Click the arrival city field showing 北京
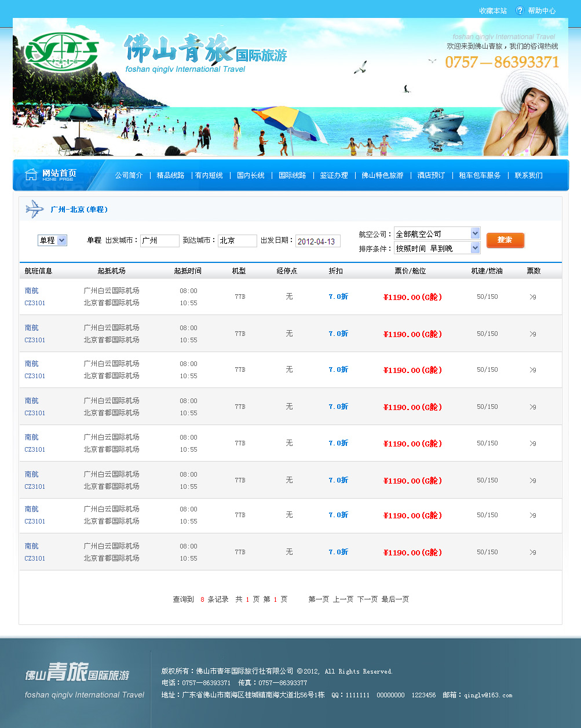Screen dimensions: 581x728 [237, 241]
